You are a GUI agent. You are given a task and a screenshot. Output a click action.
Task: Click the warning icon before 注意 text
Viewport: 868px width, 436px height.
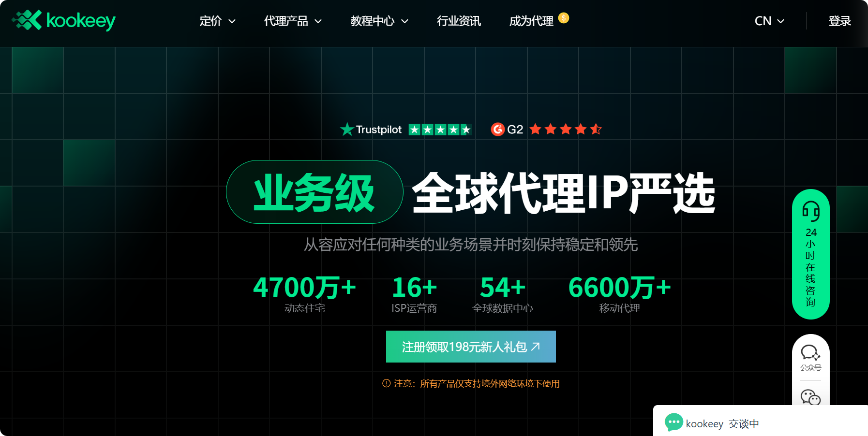tap(386, 383)
